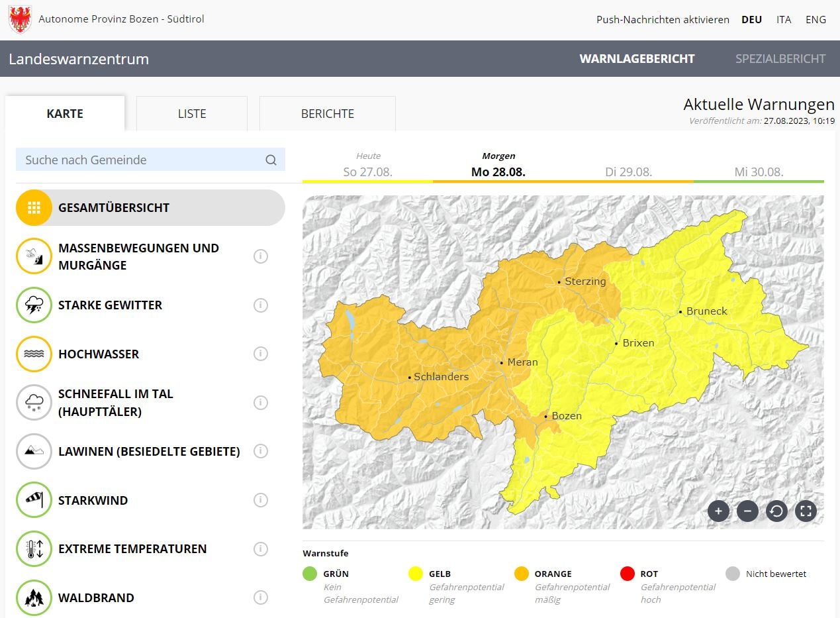Switch language to ITA
Image resolution: width=840 pixels, height=618 pixels.
pyautogui.click(x=784, y=20)
